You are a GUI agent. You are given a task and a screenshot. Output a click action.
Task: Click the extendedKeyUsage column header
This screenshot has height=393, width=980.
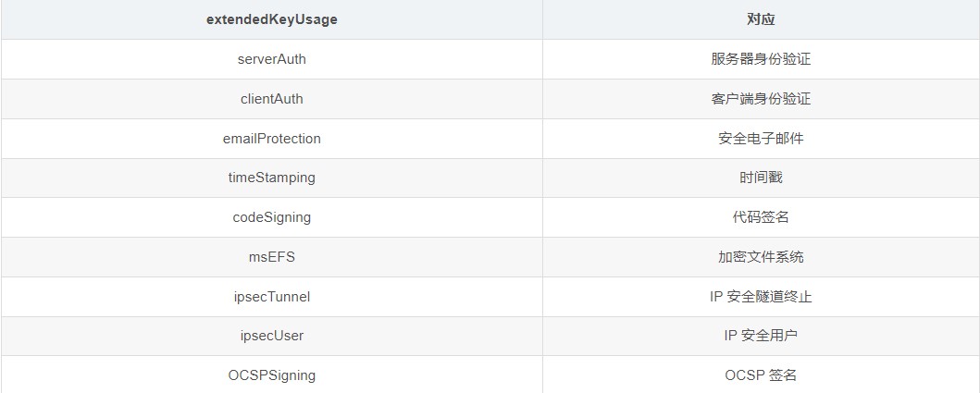(271, 19)
